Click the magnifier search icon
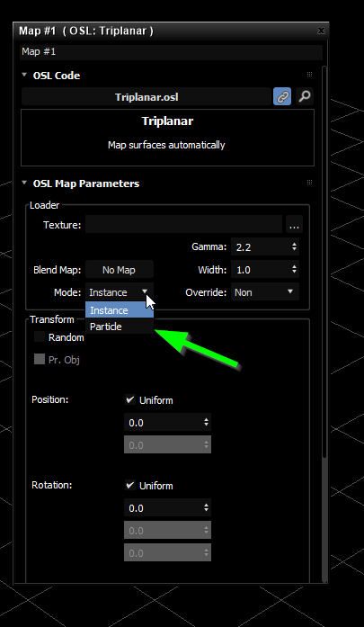This screenshot has width=364, height=627. pyautogui.click(x=305, y=96)
